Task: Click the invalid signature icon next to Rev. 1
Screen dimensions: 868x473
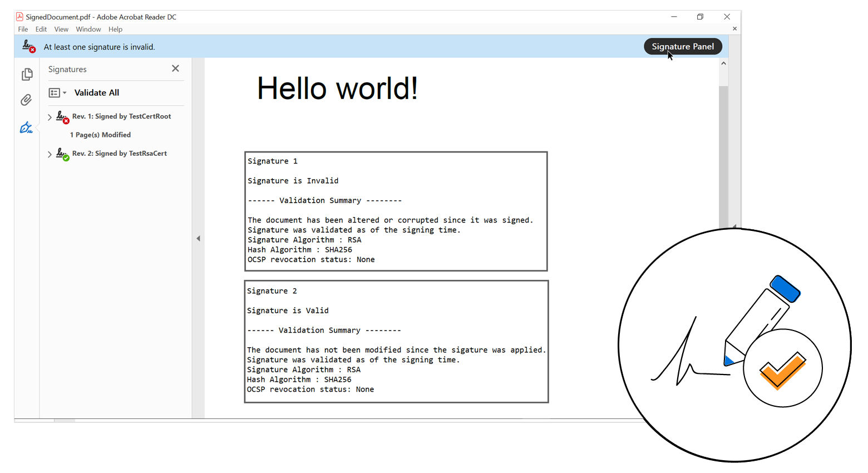Action: click(x=62, y=116)
